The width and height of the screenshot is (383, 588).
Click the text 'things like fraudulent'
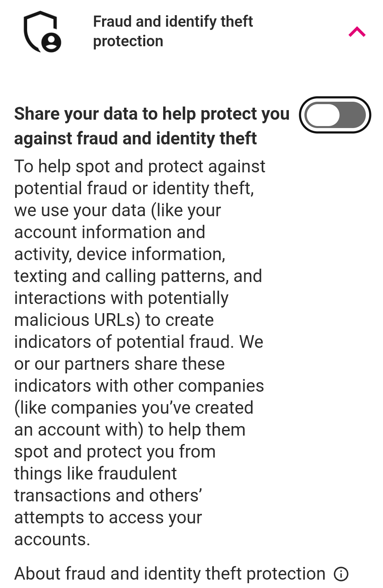95,474
